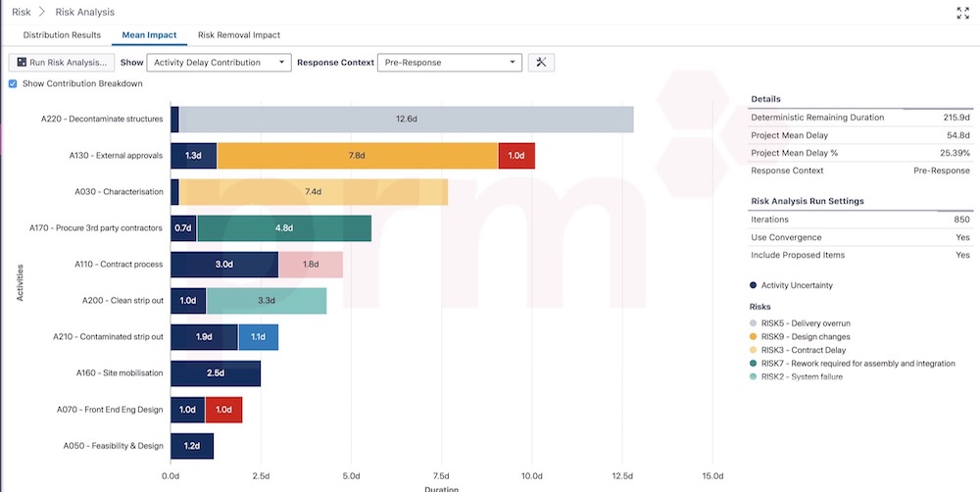
Task: Click the 12.6d bar for A220
Action: point(406,120)
